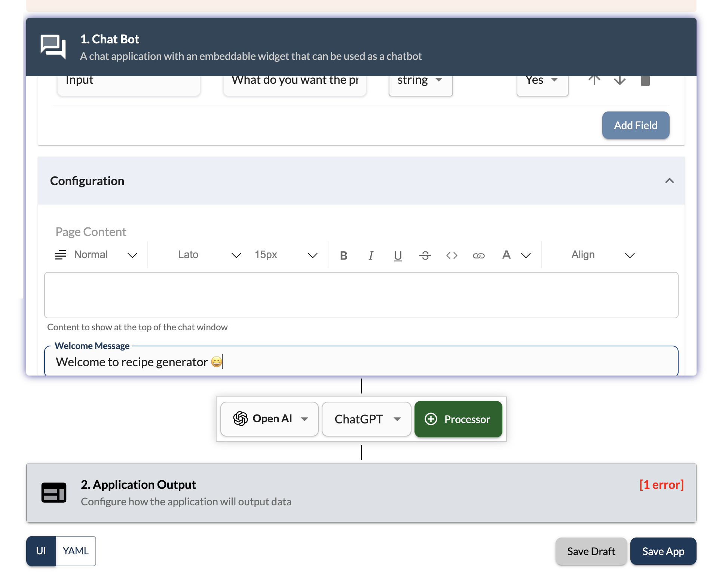Click the Save Draft button

click(591, 551)
